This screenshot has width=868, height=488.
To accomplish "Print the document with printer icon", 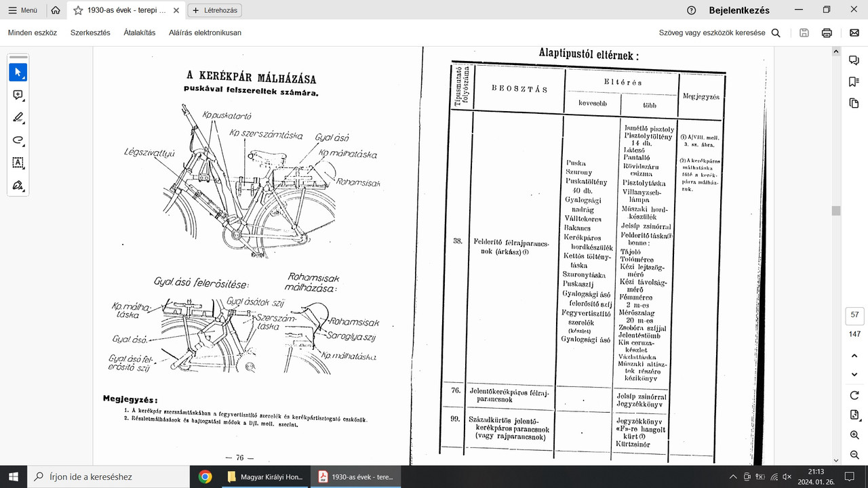I will point(827,33).
